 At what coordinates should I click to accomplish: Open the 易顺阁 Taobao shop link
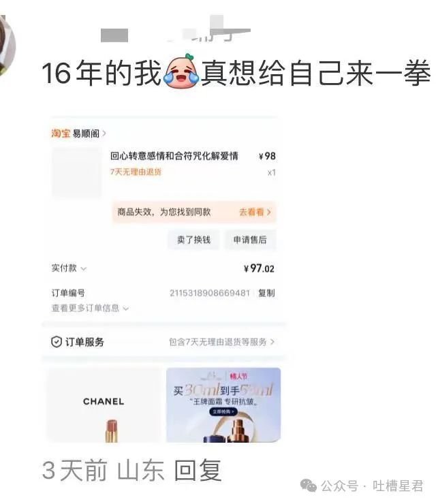coord(87,133)
